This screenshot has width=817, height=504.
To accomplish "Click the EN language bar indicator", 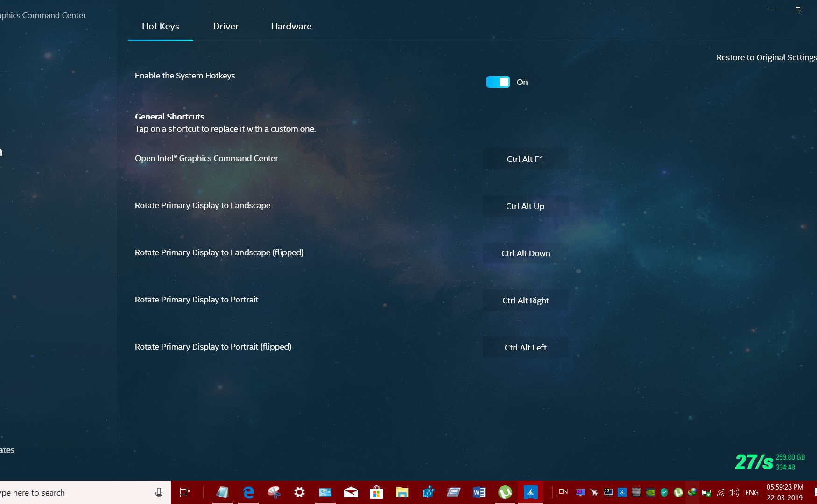I will tap(563, 492).
